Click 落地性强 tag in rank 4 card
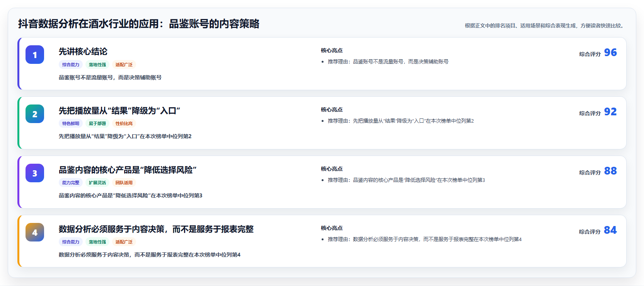Image resolution: width=644 pixels, height=286 pixels. click(97, 242)
